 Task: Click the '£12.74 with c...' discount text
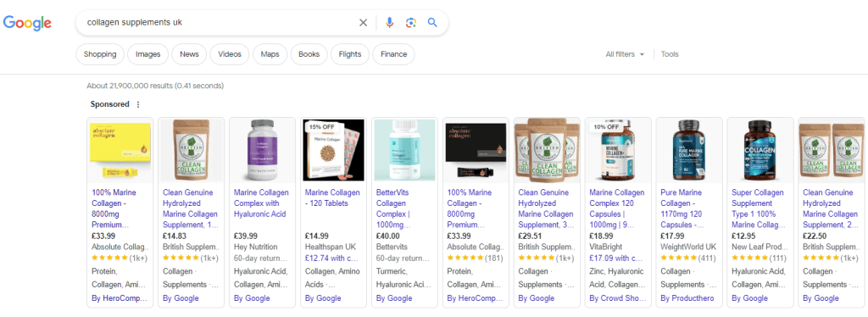331,258
